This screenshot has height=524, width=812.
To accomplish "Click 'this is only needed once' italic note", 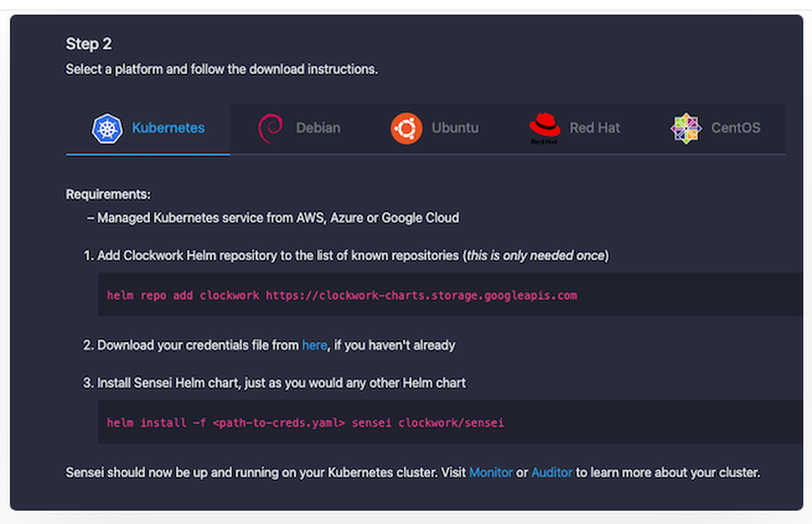I will pos(536,256).
